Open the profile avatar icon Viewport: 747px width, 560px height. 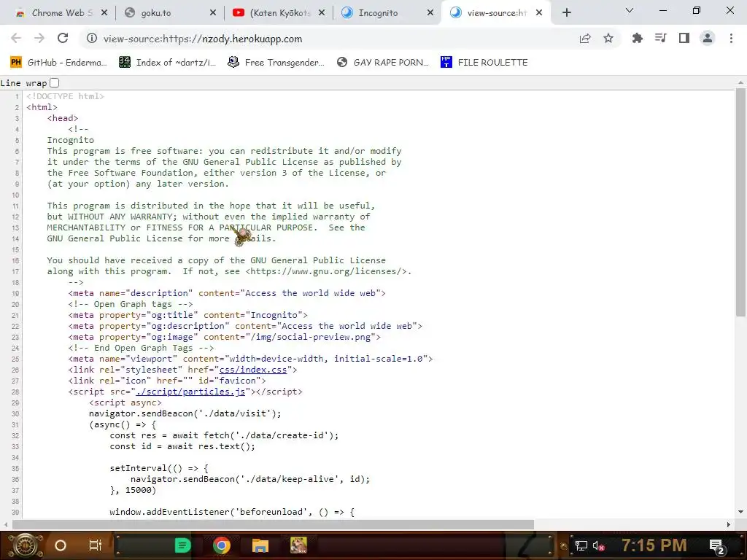click(x=708, y=38)
